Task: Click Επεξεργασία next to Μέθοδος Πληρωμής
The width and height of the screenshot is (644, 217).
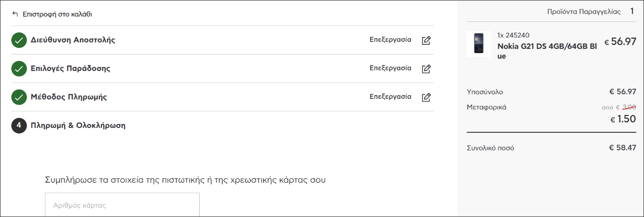Action: pyautogui.click(x=390, y=96)
